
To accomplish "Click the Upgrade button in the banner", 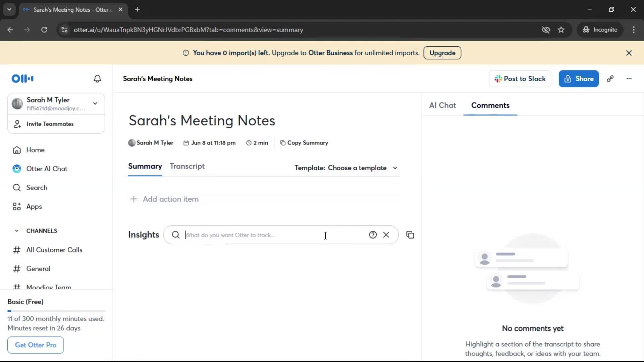I will tap(442, 53).
